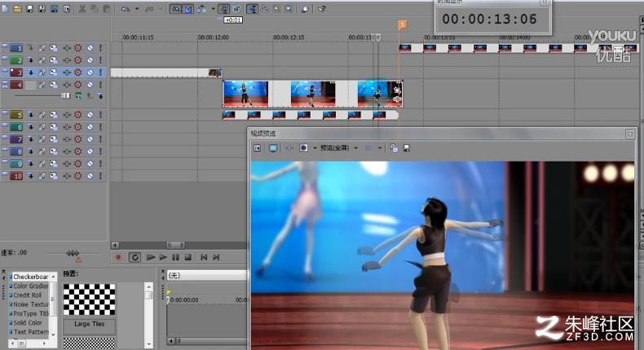Open the undo history dropdown arrow
The height and width of the screenshot is (350, 644).
click(x=137, y=9)
